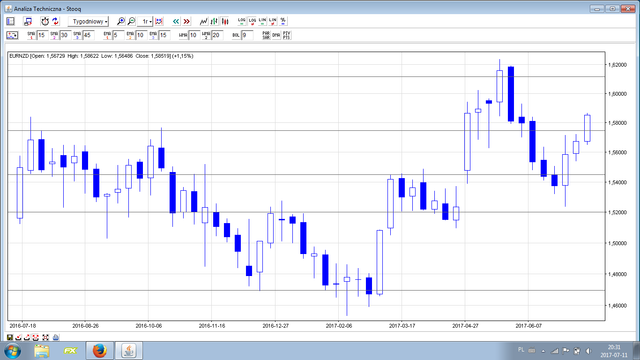Edit WMA 2 period field showing 20
This screenshot has width=640, height=360.
[217, 35]
